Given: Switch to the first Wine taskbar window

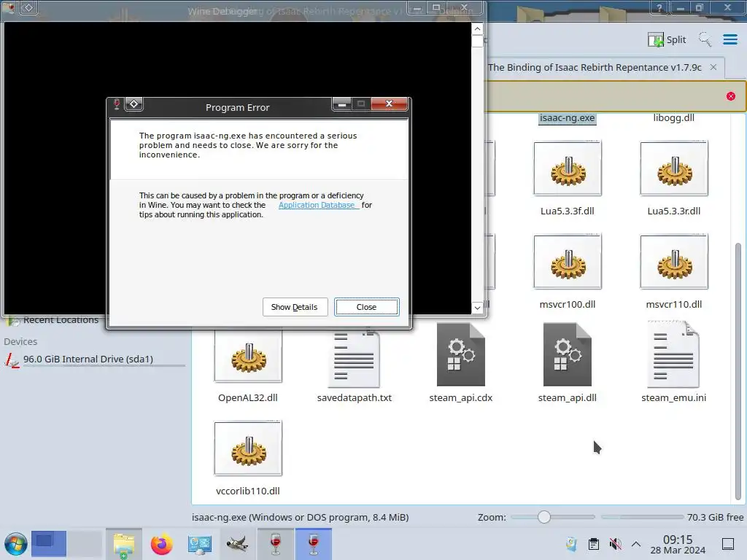Looking at the screenshot, I should click(x=275, y=544).
